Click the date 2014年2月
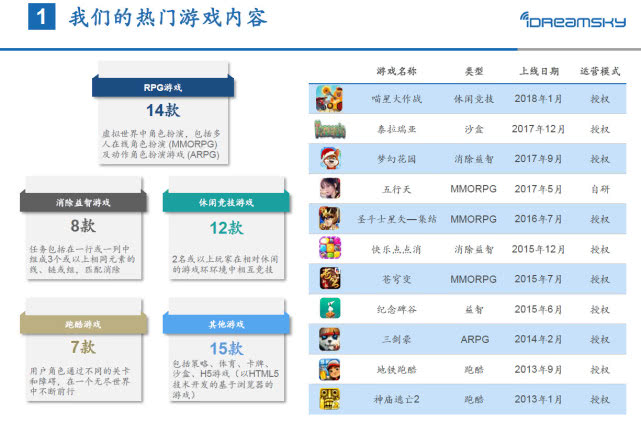The width and height of the screenshot is (641, 424). tap(538, 339)
